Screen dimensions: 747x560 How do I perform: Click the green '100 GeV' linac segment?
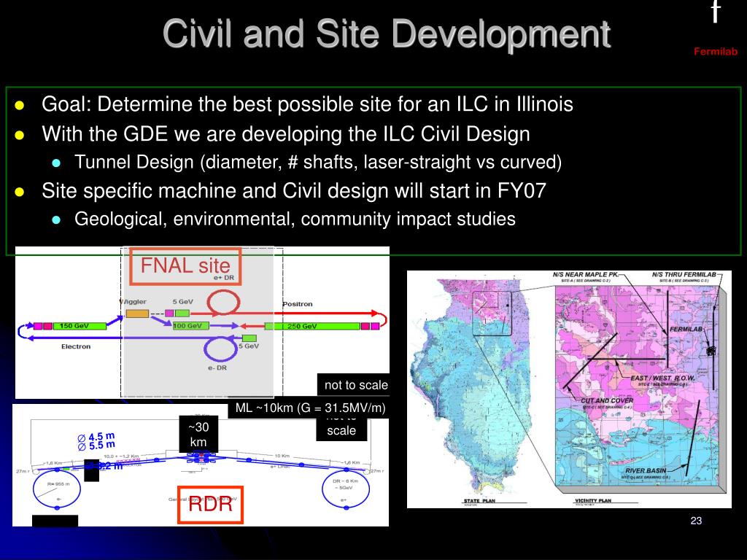coord(190,326)
